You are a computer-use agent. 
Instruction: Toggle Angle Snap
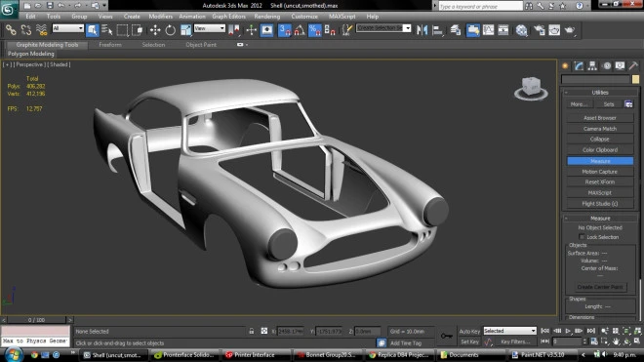coord(300,30)
